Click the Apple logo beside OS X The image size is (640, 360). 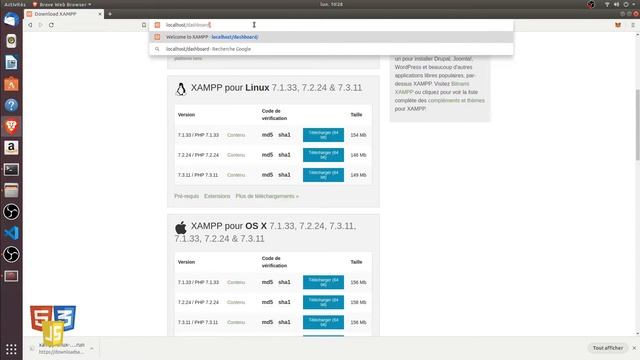pos(181,227)
